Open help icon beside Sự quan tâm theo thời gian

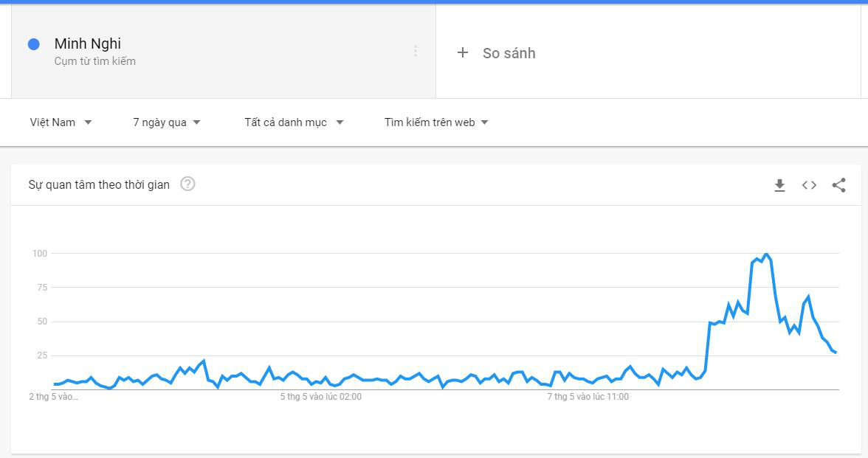point(187,184)
